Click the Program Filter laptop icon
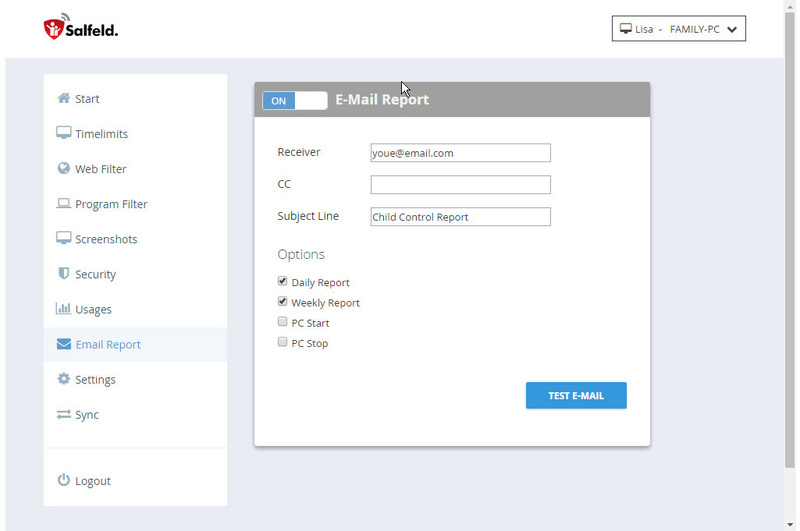This screenshot has width=800, height=531. 64,204
